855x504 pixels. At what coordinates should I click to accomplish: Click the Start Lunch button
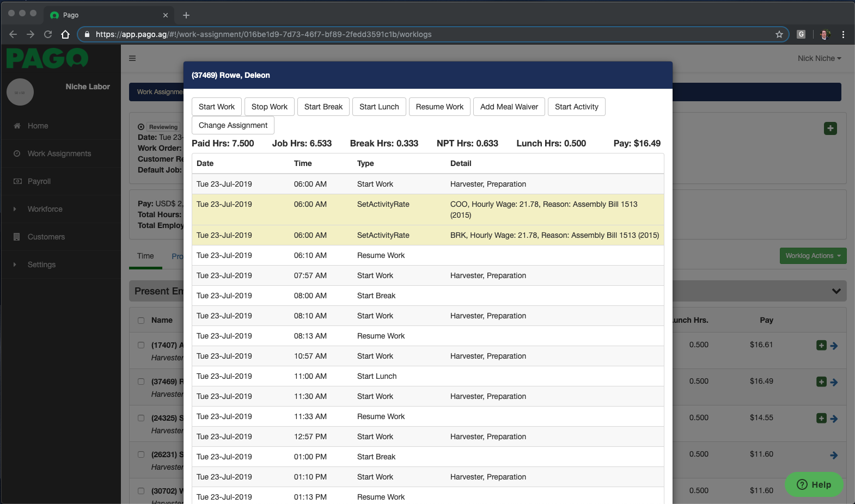(x=379, y=107)
